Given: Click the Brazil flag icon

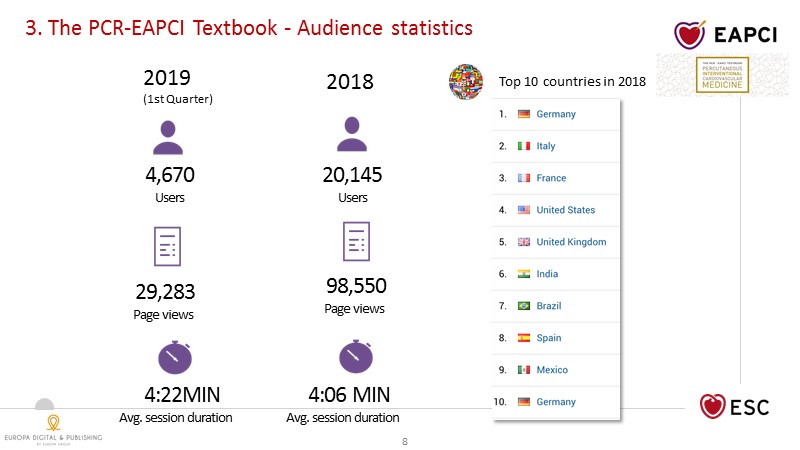Looking at the screenshot, I should (524, 306).
